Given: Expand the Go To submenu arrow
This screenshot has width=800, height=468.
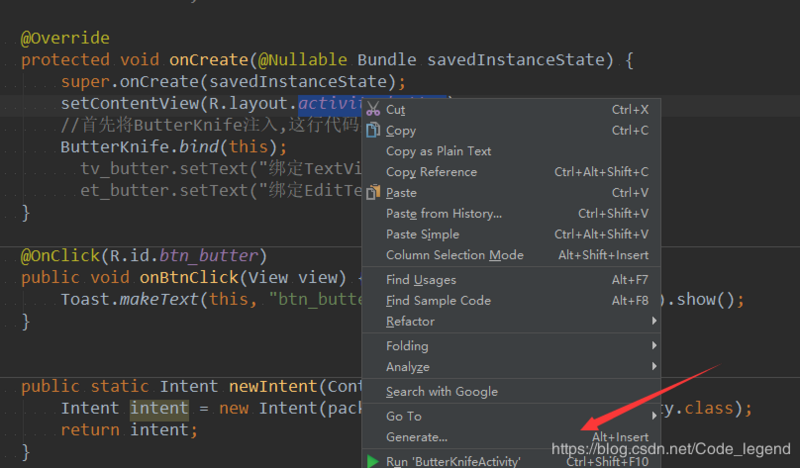Looking at the screenshot, I should click(654, 416).
